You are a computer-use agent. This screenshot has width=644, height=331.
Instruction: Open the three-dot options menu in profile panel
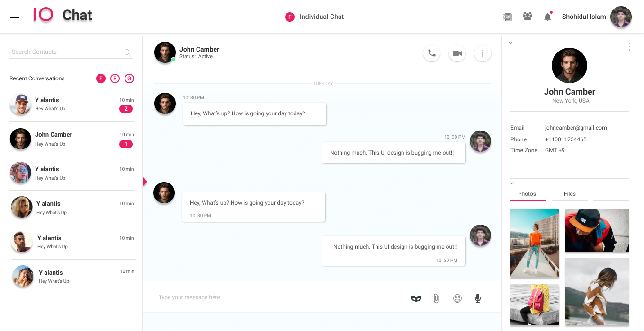click(629, 46)
